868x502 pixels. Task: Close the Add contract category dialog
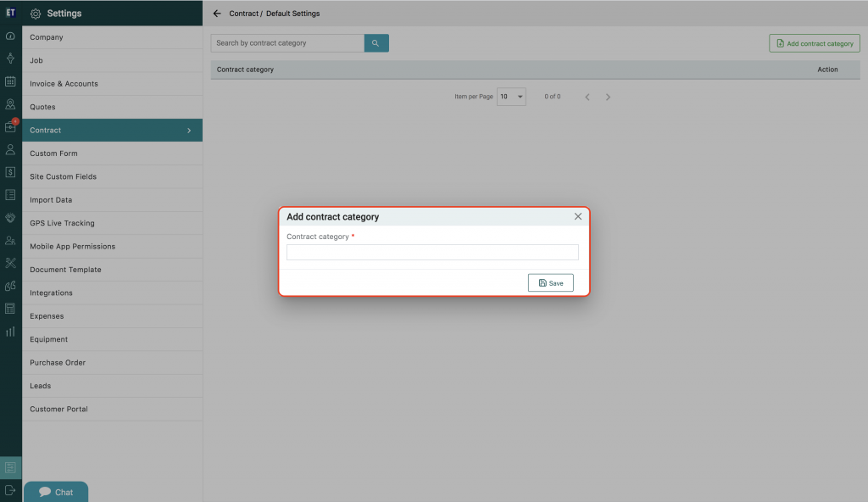click(578, 216)
